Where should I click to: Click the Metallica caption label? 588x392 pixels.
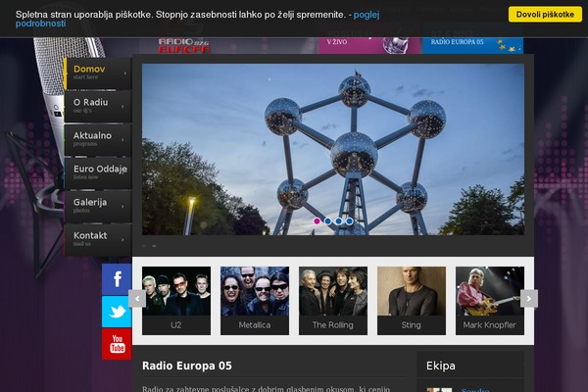255,325
